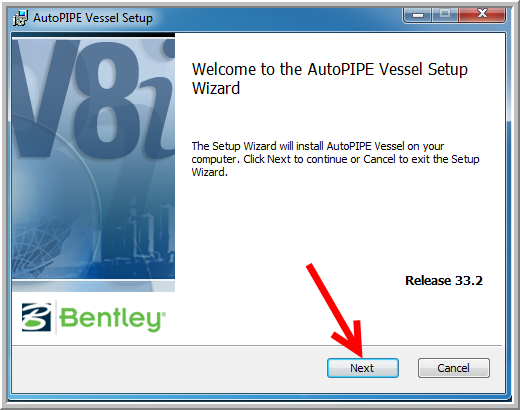Click the separator line above the buttons

click(x=257, y=346)
